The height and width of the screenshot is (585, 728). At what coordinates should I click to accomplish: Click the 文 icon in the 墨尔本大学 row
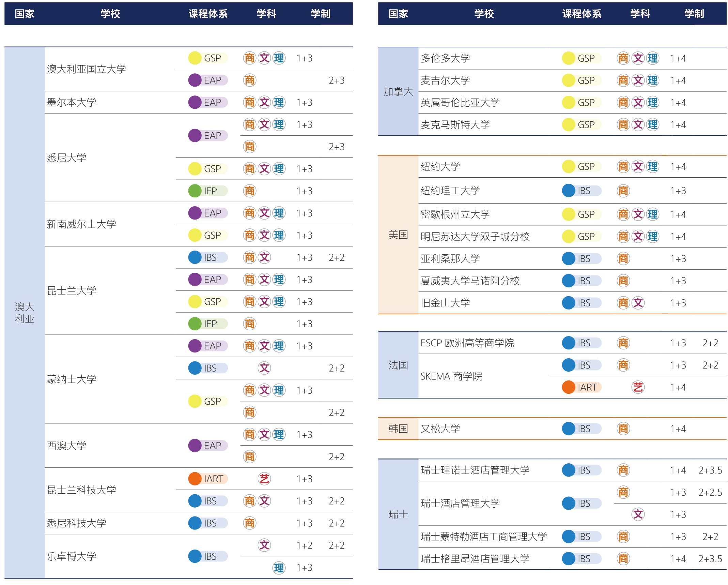(x=264, y=102)
